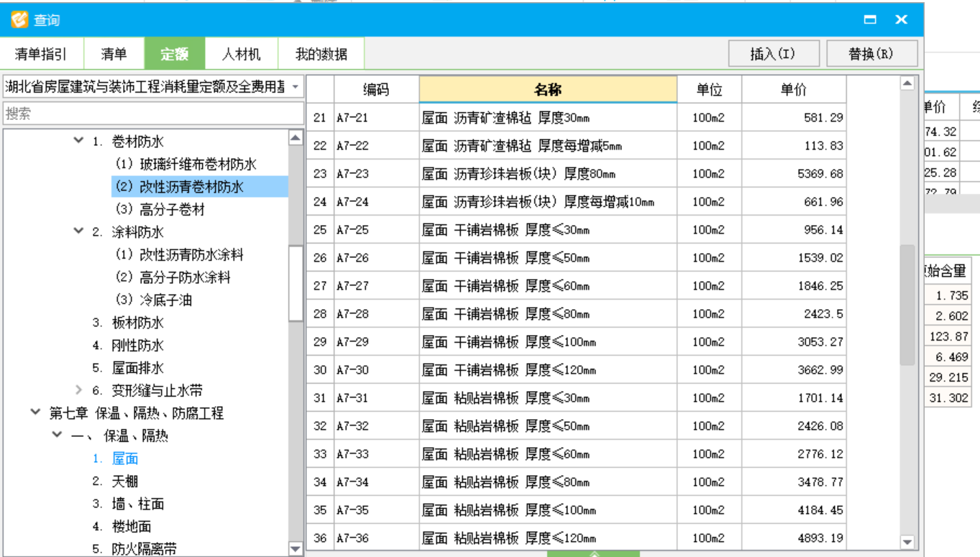Select row A7-25 干铺岩棉板 厚度≤30mm
Screen dimensions: 980x557
click(x=576, y=229)
